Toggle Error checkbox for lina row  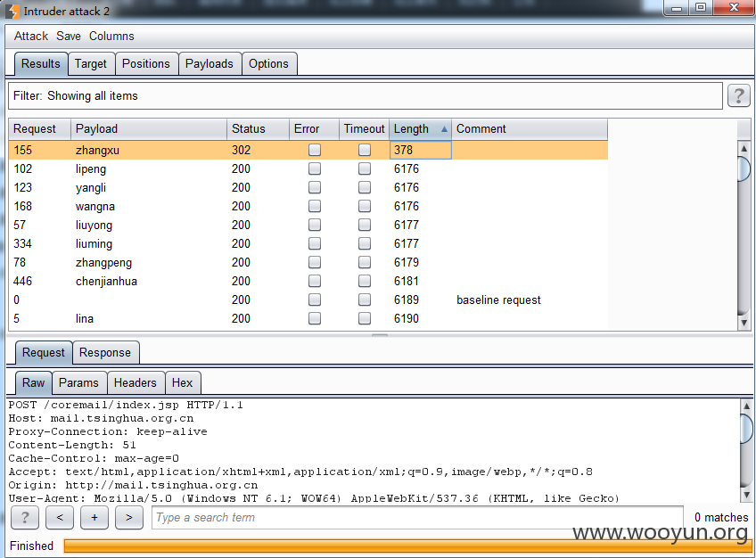point(315,318)
